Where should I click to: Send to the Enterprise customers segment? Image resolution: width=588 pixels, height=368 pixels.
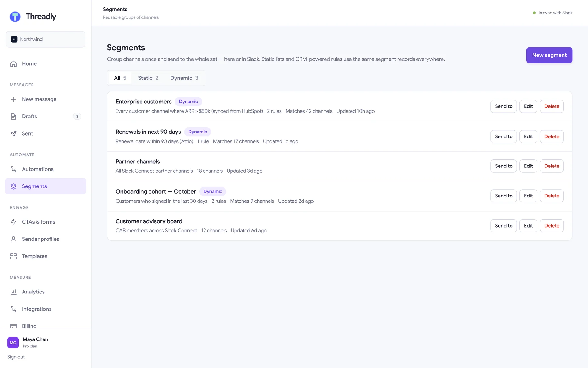pos(503,106)
